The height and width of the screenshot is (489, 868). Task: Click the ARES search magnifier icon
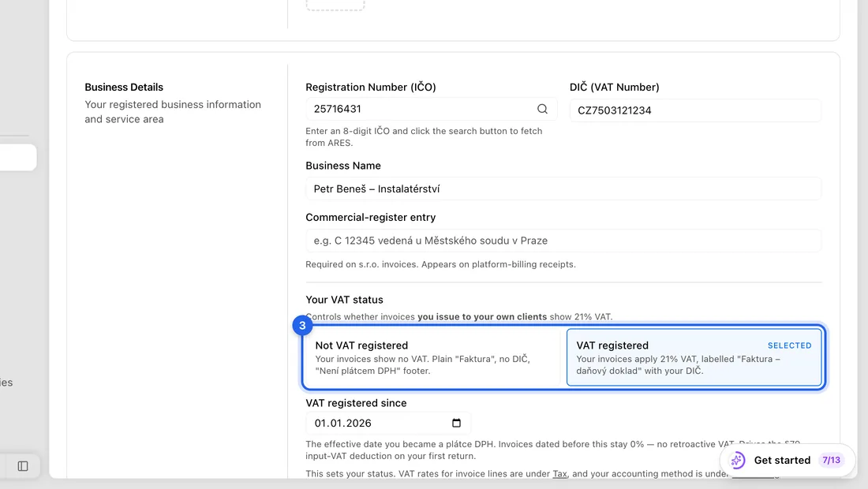[x=543, y=109]
